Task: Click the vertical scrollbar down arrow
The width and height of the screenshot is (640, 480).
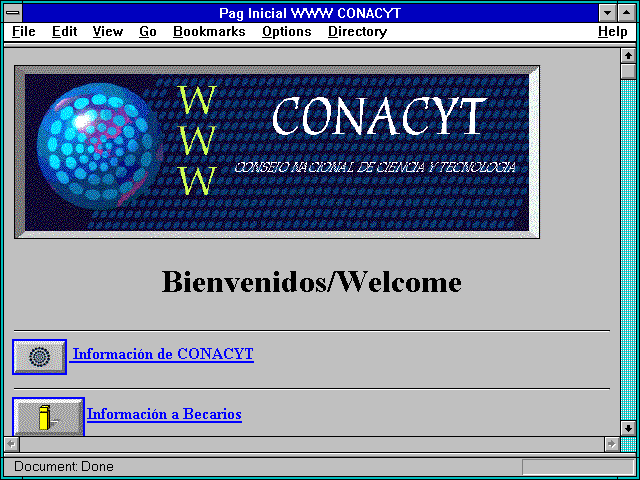Action: (x=628, y=428)
